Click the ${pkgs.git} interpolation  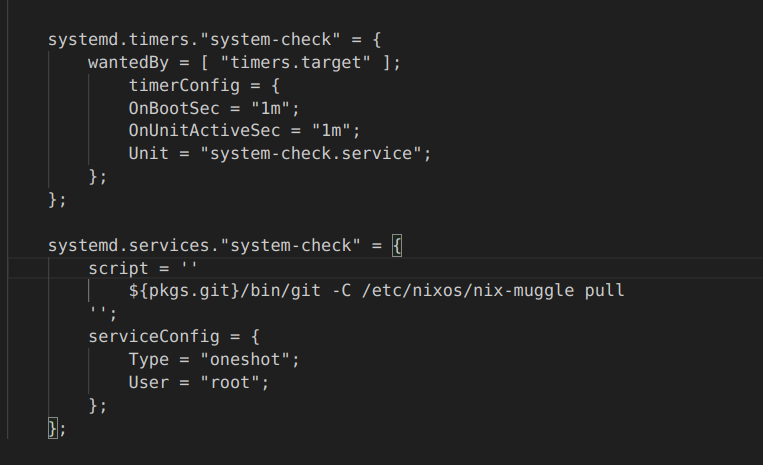tap(179, 291)
